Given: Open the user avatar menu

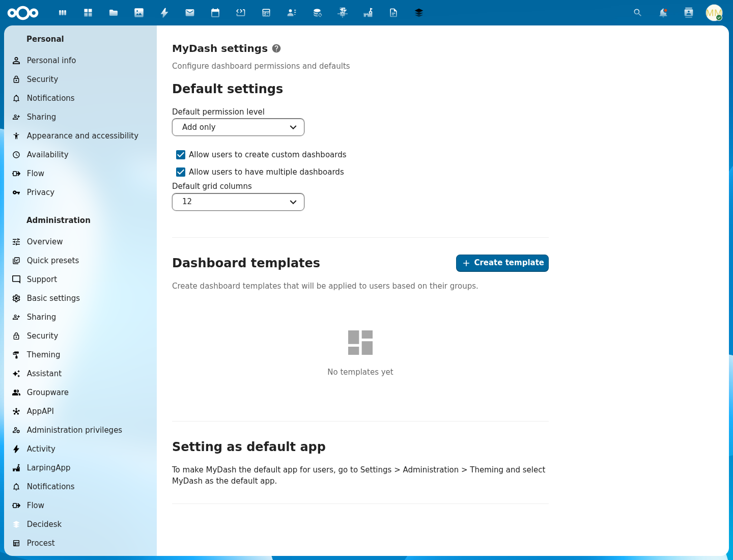Looking at the screenshot, I should coord(714,13).
